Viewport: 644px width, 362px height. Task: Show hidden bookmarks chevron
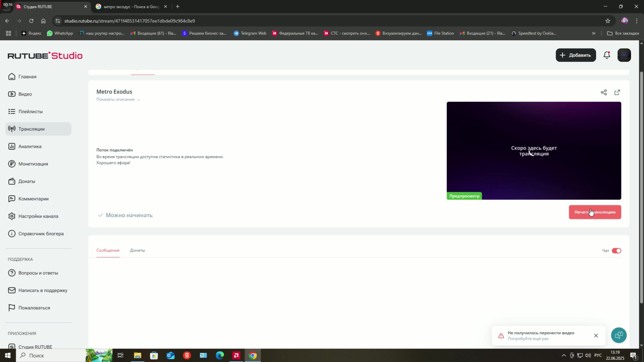(x=593, y=33)
